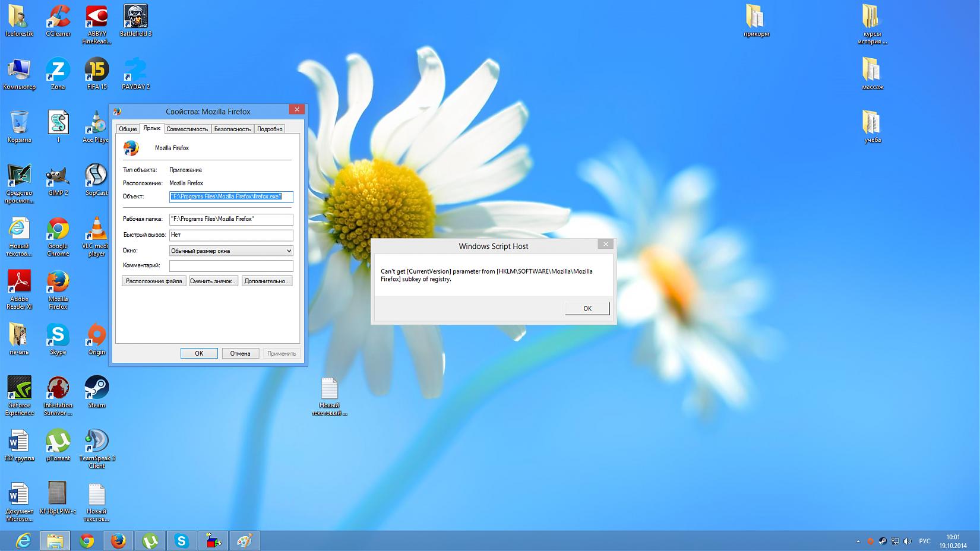Open File Explorer from the taskbar
Screen dimensions: 980x551
[55, 541]
